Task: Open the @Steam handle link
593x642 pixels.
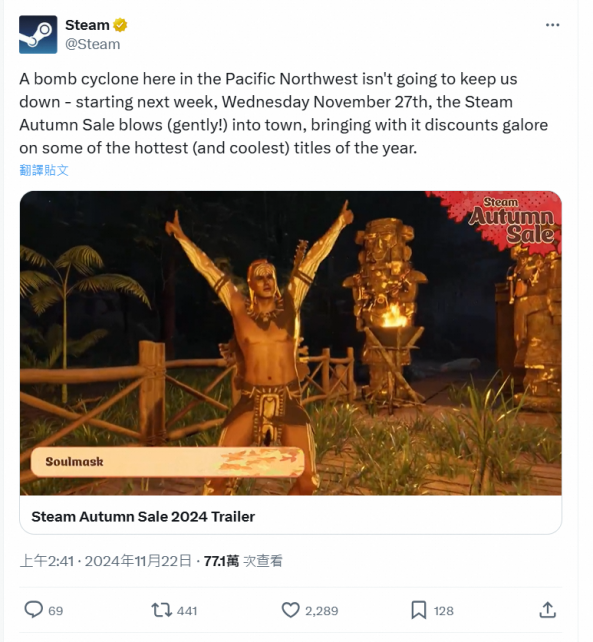Action: [x=93, y=44]
